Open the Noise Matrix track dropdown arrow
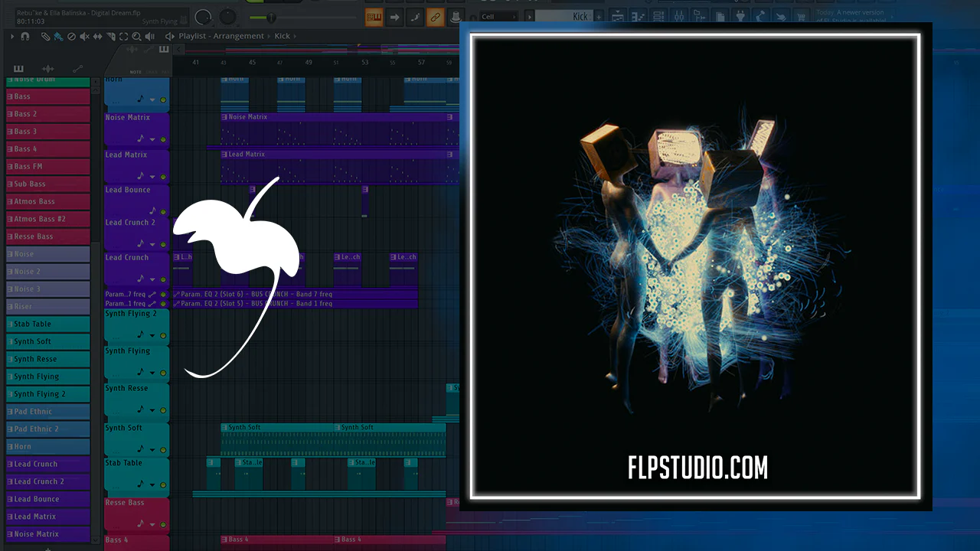Image resolution: width=980 pixels, height=551 pixels. [152, 140]
